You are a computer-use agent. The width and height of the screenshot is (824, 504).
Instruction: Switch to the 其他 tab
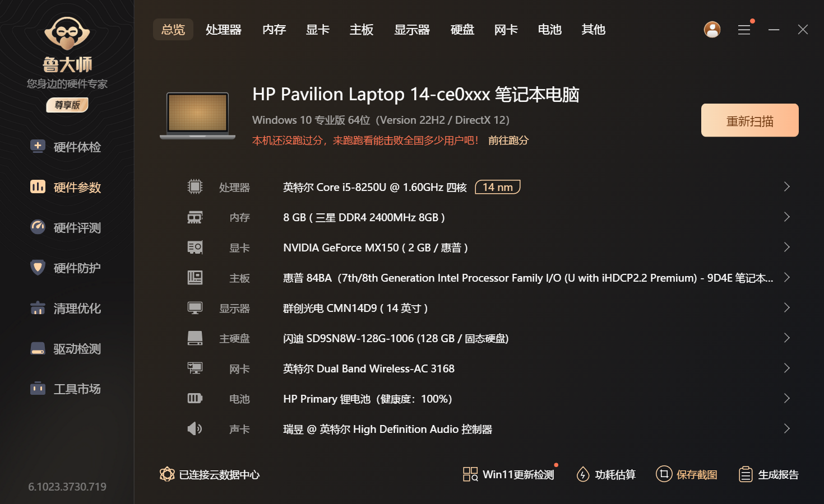click(x=594, y=30)
